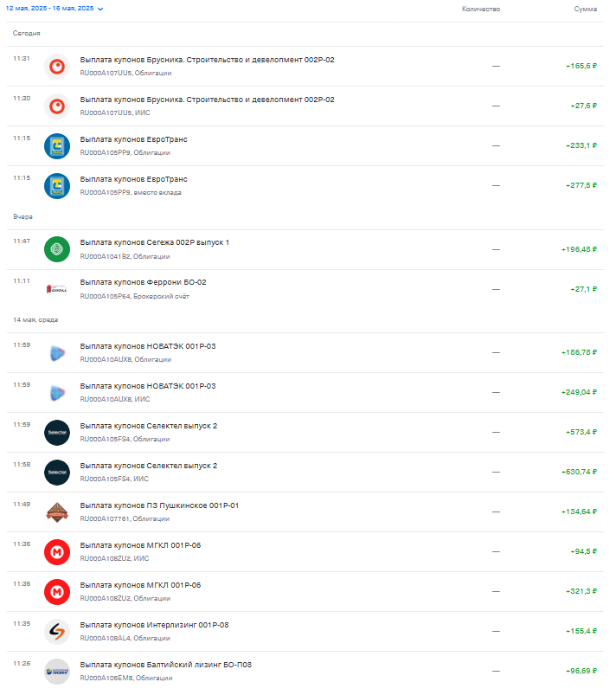Click the МГКЛ logo in the Облигации row

click(x=57, y=592)
